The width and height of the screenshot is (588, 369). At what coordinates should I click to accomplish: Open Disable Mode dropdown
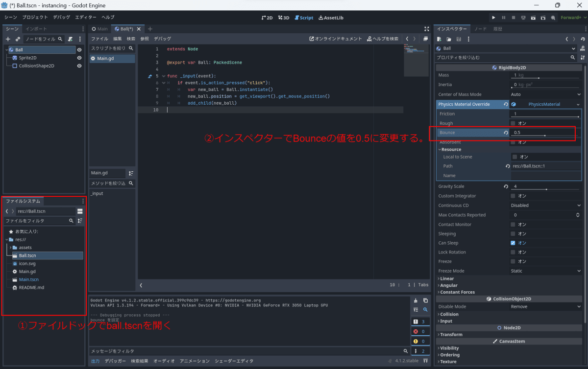coord(545,307)
